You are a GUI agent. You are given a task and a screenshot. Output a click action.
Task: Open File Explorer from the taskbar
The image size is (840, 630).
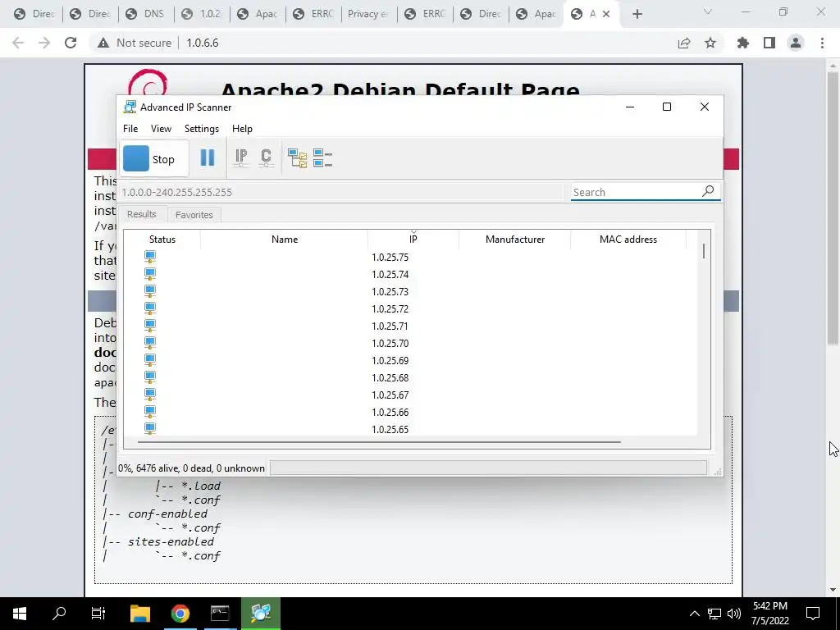click(140, 613)
